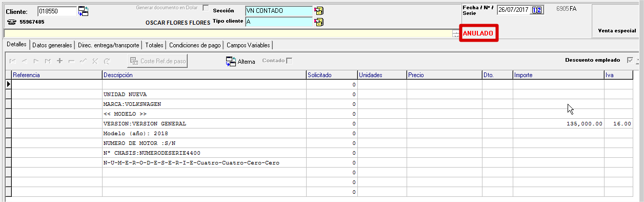The image size is (644, 202).
Task: Click the Venta especial label
Action: 617,31
